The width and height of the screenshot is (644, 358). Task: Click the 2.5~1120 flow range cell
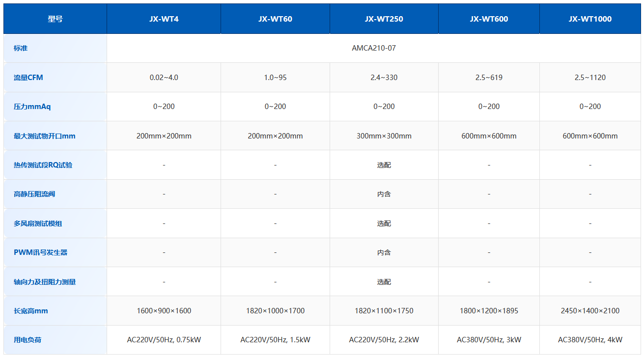(590, 78)
